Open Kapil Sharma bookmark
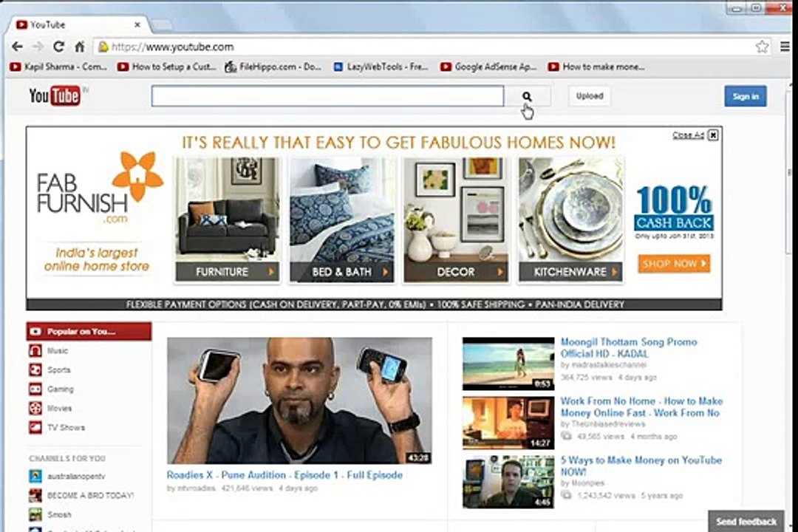This screenshot has height=532, width=798. pos(58,66)
